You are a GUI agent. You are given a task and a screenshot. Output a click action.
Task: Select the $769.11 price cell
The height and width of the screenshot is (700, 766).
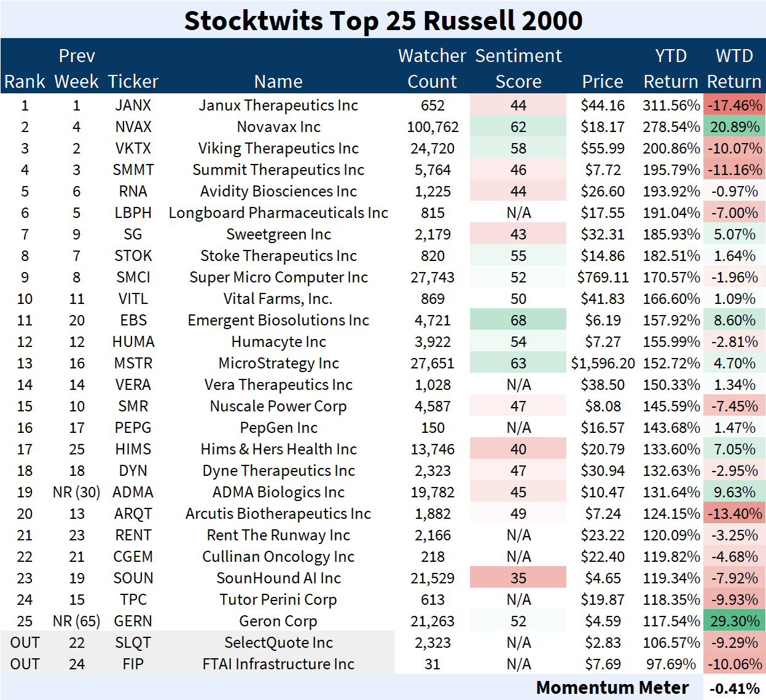coord(603,278)
